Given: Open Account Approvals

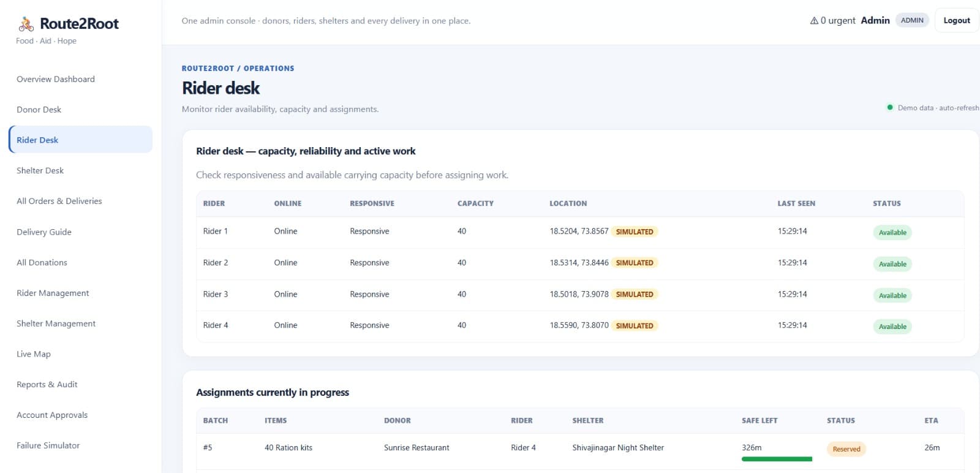Looking at the screenshot, I should click(52, 415).
